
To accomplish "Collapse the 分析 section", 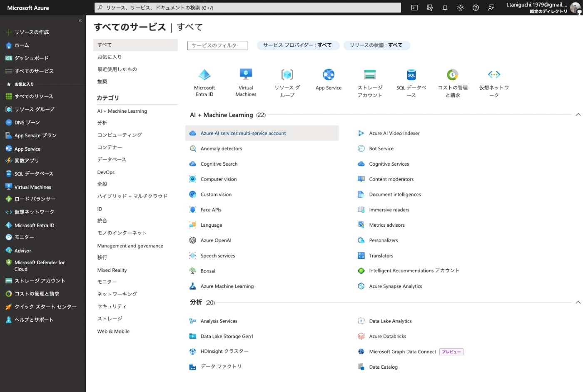I will point(578,303).
